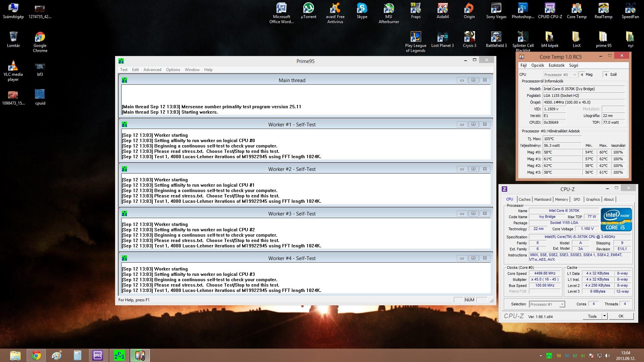Open the Fraps desktop shortcut

click(416, 11)
